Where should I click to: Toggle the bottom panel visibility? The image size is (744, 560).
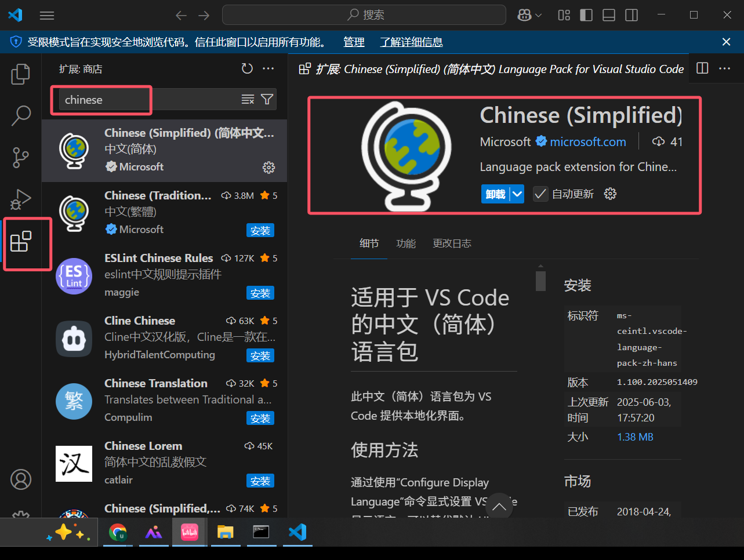coord(609,15)
